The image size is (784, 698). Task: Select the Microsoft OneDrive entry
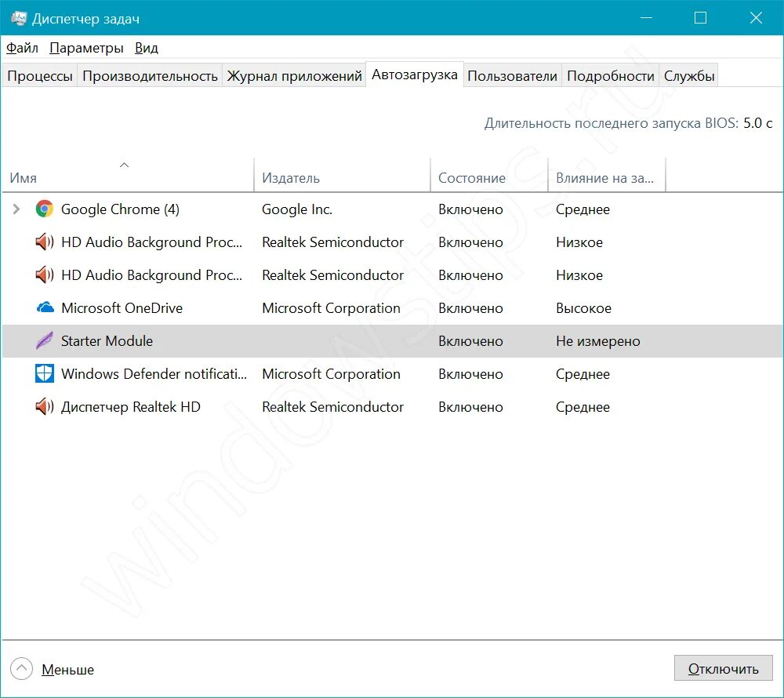click(122, 308)
